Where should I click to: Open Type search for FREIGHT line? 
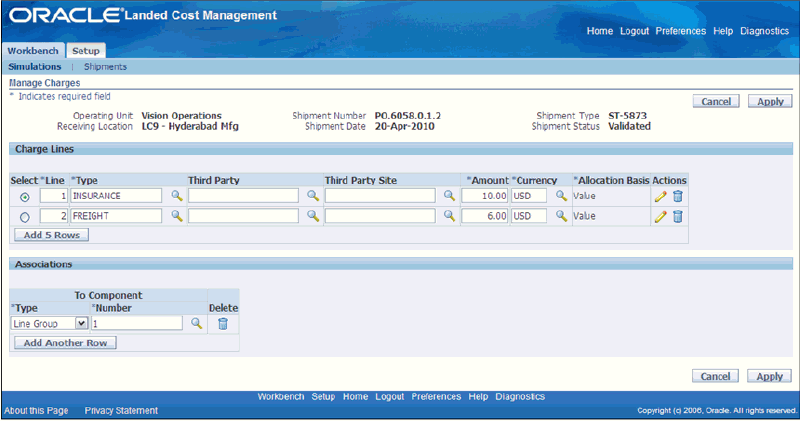[177, 216]
